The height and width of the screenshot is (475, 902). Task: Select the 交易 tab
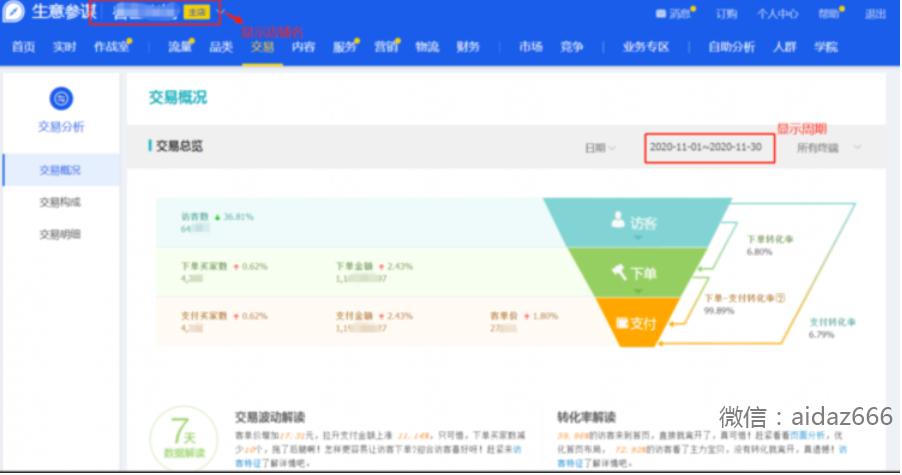pos(262,47)
